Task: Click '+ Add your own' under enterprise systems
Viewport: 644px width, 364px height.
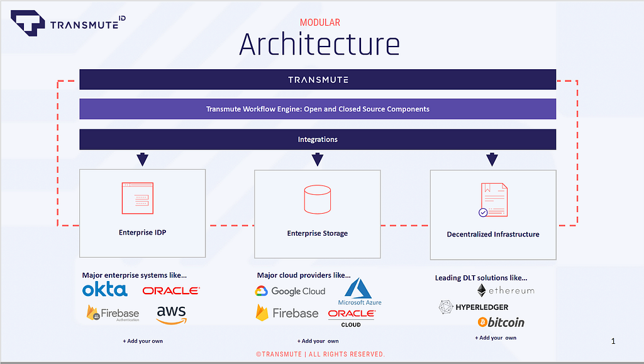Action: [x=143, y=341]
